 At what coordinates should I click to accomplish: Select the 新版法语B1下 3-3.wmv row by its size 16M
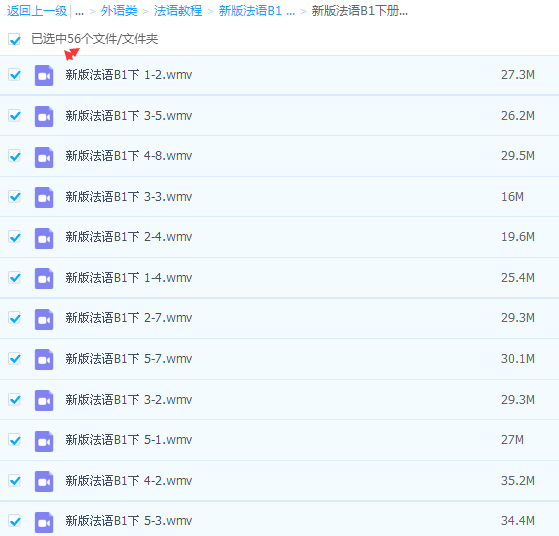512,197
